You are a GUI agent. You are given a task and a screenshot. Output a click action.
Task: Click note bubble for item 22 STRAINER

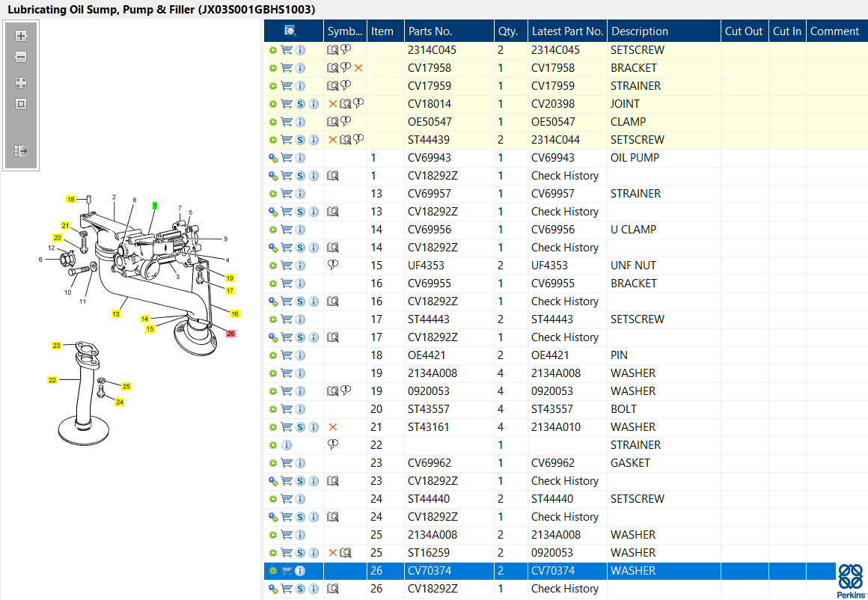click(x=333, y=444)
